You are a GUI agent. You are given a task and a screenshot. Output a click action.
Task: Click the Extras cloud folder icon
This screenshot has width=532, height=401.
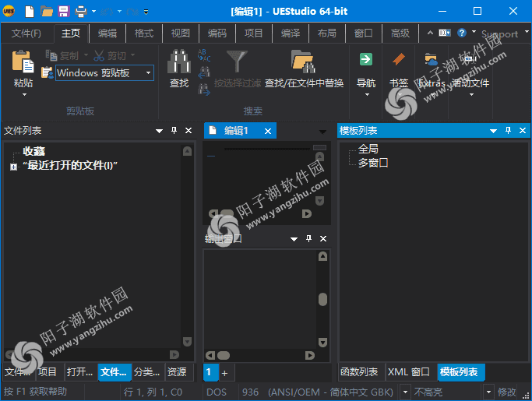click(431, 60)
